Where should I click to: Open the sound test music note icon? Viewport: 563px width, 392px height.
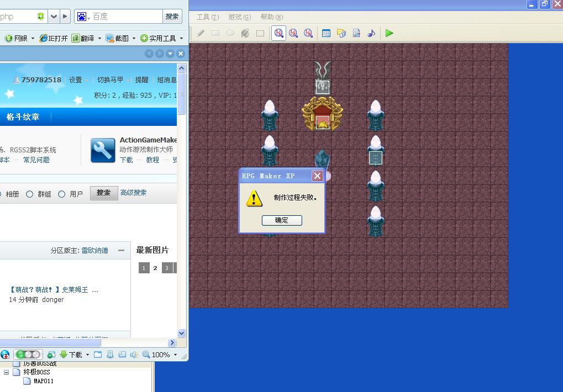pyautogui.click(x=371, y=33)
